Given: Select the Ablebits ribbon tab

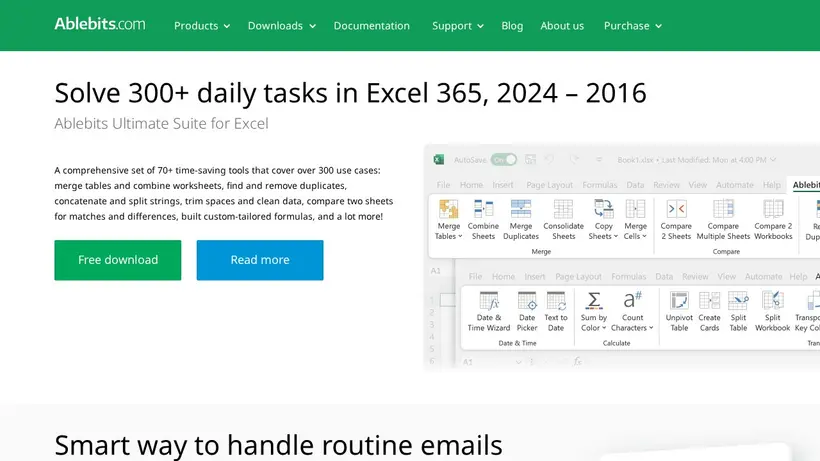Looking at the screenshot, I should coord(806,185).
